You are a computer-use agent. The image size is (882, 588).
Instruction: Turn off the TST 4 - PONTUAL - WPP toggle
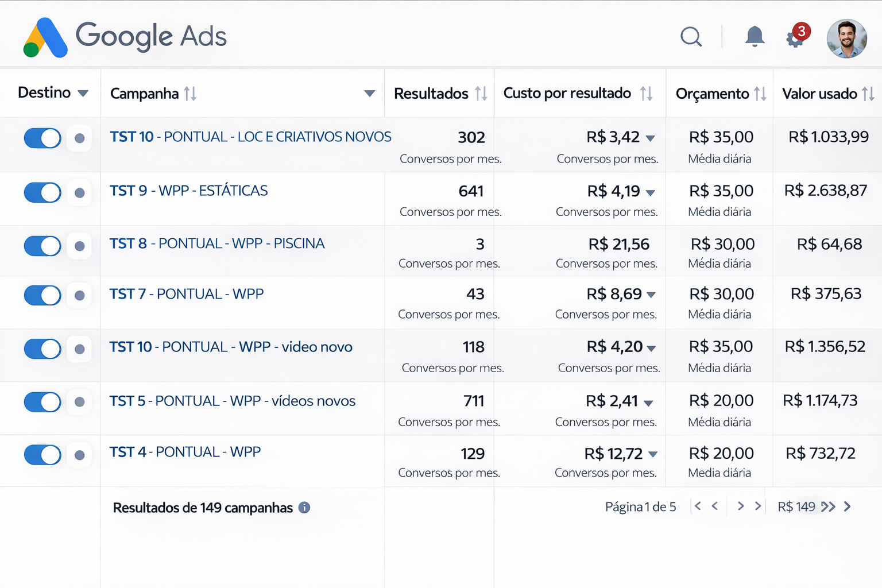click(x=42, y=455)
